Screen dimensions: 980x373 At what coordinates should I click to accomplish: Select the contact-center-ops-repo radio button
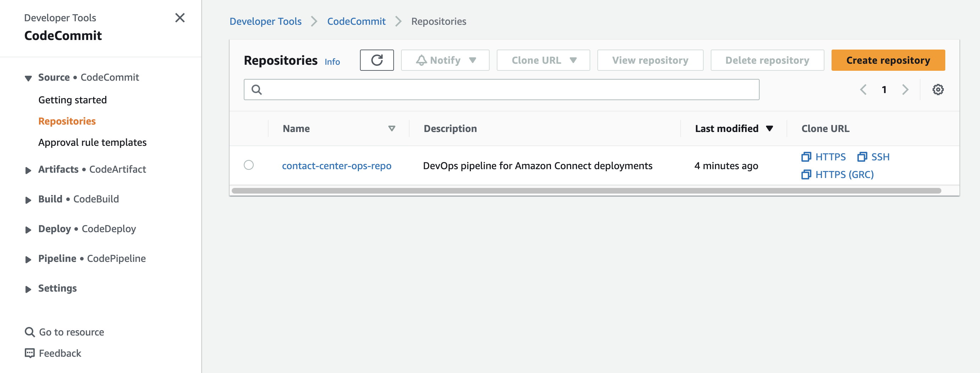[x=249, y=165]
